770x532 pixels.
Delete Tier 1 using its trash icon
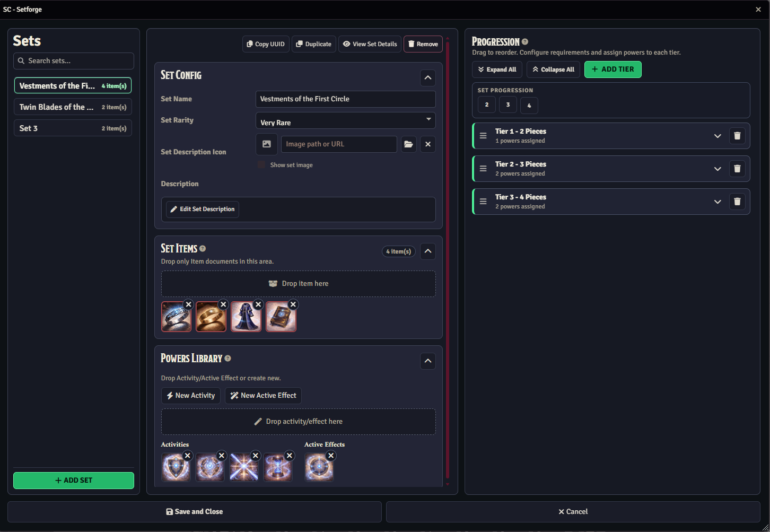coord(737,136)
